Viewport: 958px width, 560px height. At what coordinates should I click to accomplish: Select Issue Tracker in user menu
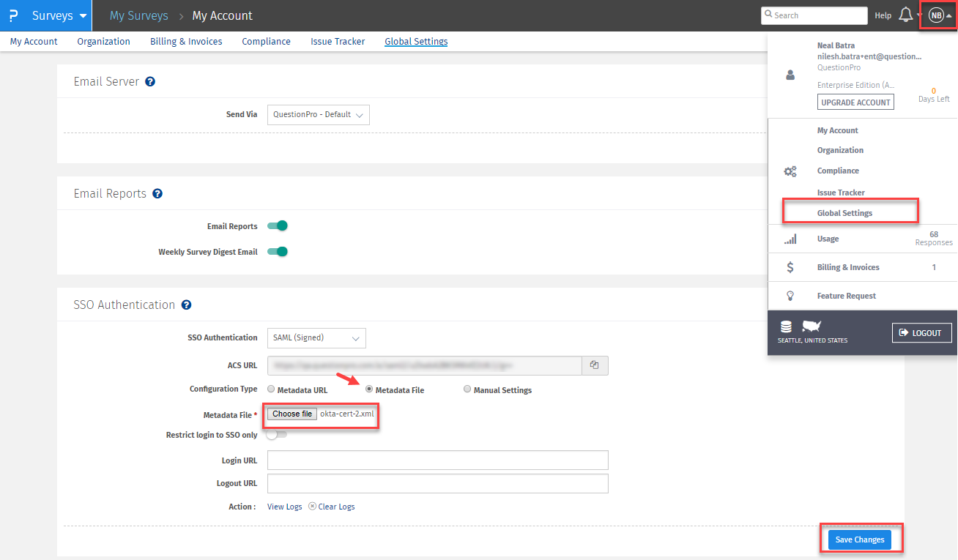841,193
